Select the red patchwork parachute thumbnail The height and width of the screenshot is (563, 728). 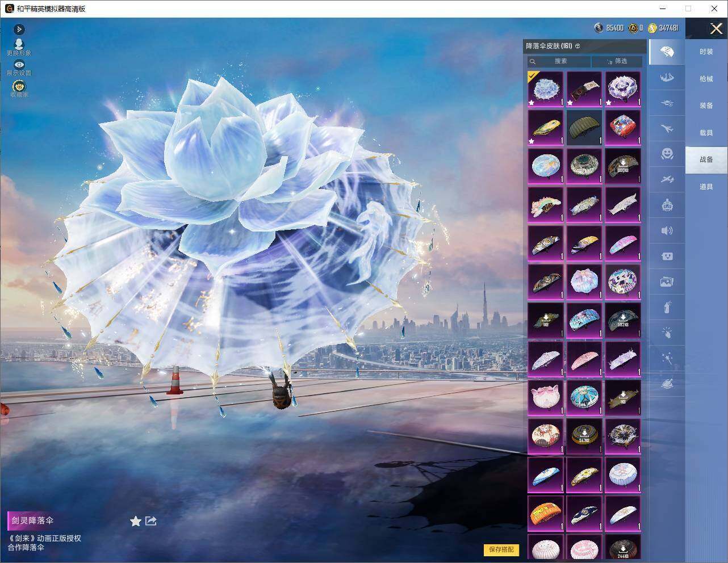(x=623, y=128)
